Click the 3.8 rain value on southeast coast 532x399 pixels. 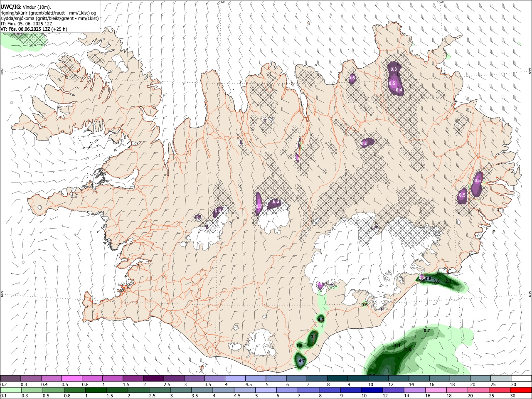click(436, 281)
